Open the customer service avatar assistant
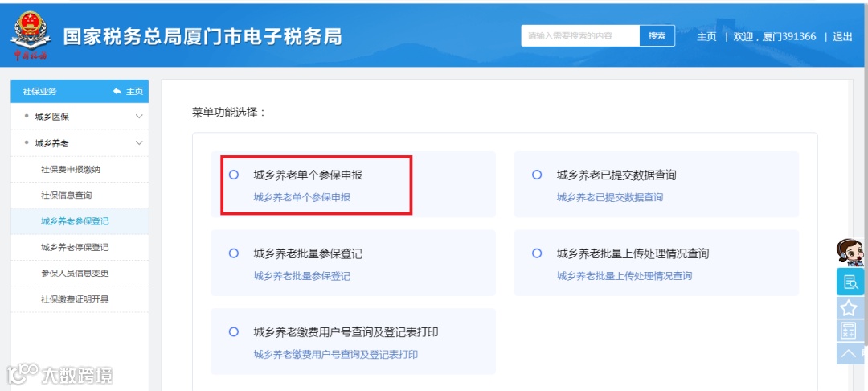This screenshot has height=391, width=868. click(x=850, y=253)
